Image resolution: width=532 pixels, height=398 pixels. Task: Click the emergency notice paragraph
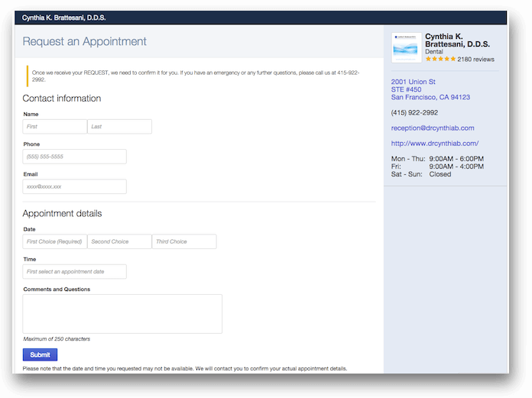196,76
